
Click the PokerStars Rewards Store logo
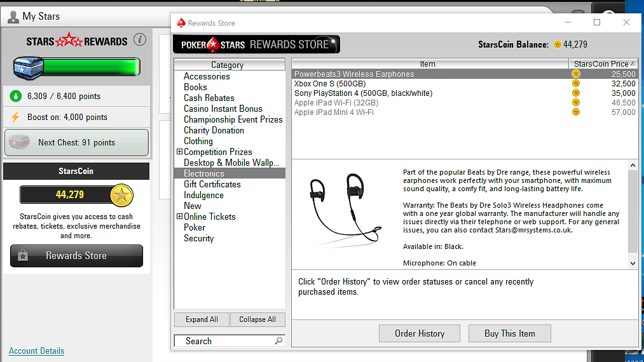(256, 44)
